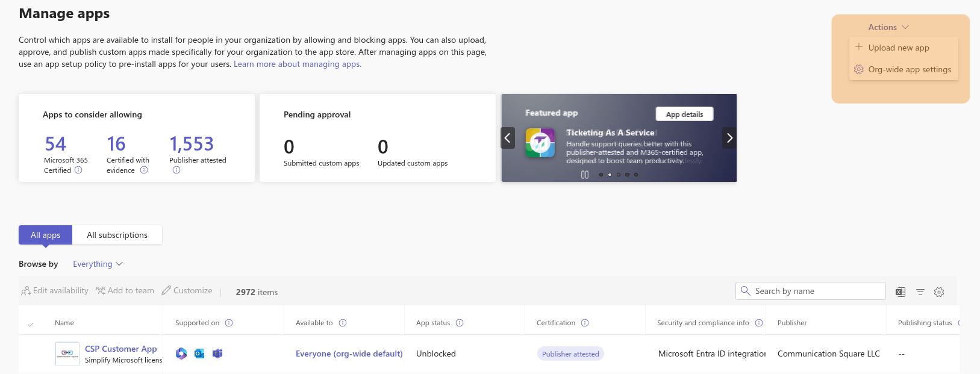Click info icon beside Supported on
This screenshot has width=980, height=374.
tap(229, 323)
